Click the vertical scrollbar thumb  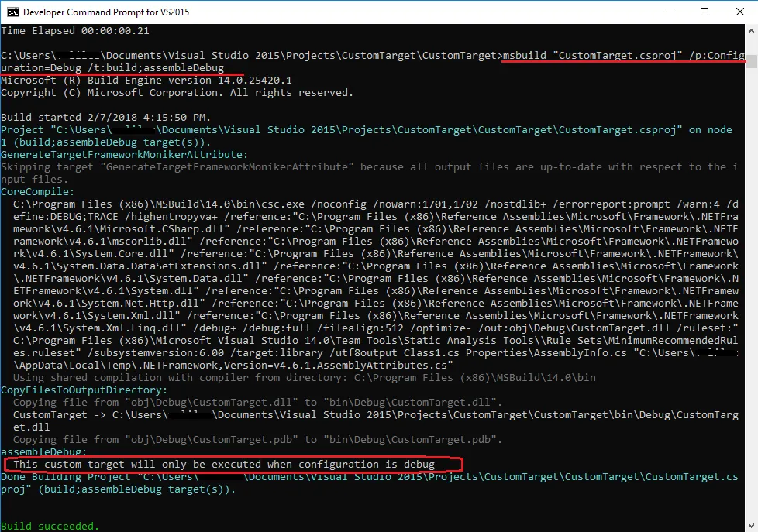[x=751, y=62]
